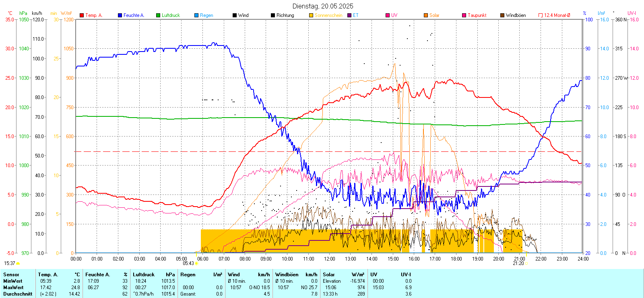This screenshot has height=298, width=644.
Task: Click the 12:00 mark on the time axis
Action: click(x=329, y=259)
